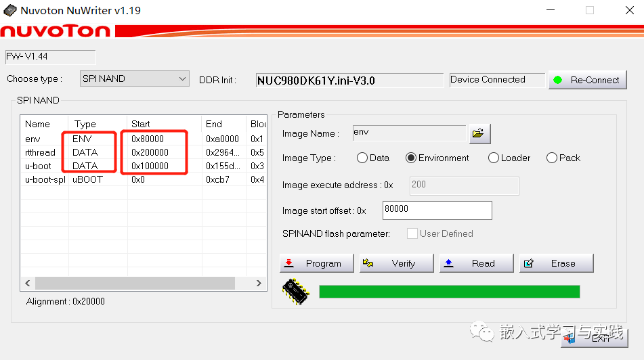Click the chip icon beside progress bar
Viewport: 644px width, 360px height.
point(295,292)
